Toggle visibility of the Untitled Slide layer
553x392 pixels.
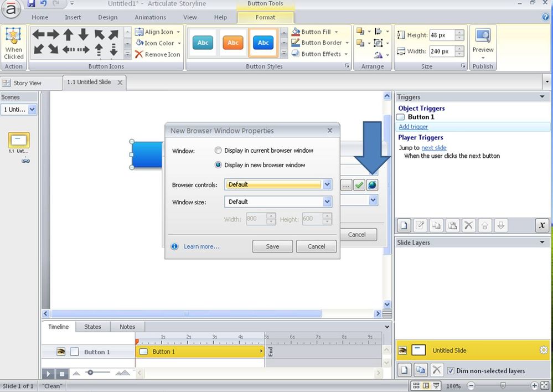click(x=402, y=350)
